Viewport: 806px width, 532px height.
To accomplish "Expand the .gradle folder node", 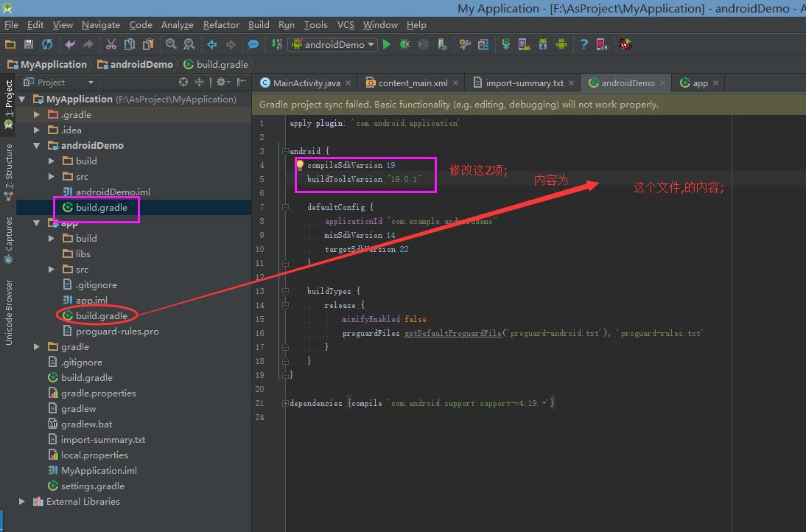I will pyautogui.click(x=37, y=115).
